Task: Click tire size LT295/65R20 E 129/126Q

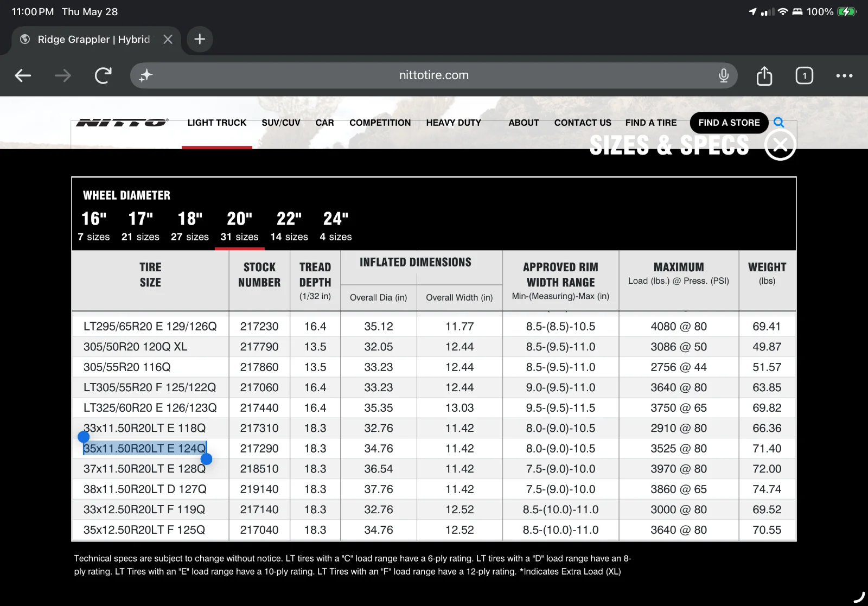Action: 150,327
